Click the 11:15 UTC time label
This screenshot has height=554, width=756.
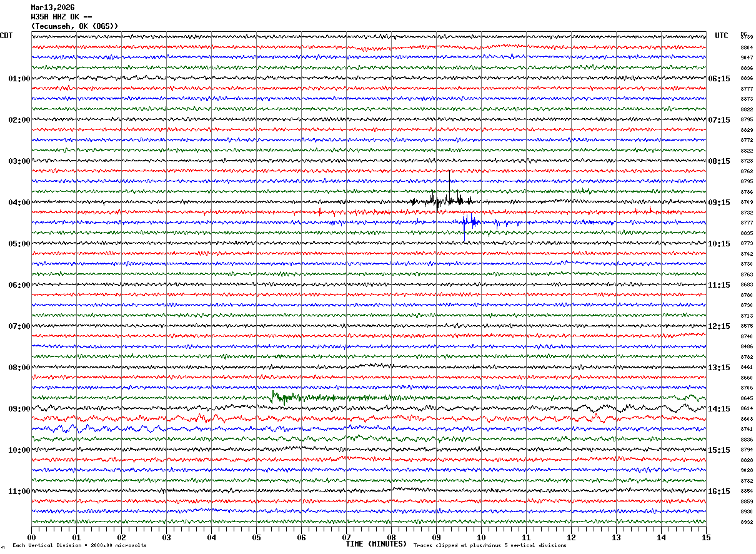(719, 285)
